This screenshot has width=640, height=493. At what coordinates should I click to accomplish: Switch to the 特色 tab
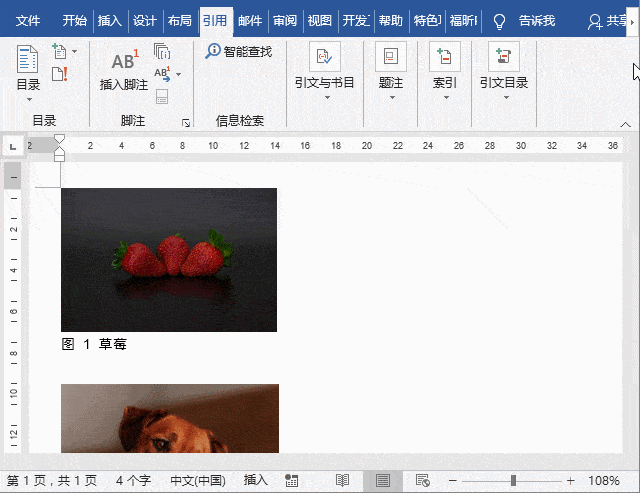coord(427,20)
